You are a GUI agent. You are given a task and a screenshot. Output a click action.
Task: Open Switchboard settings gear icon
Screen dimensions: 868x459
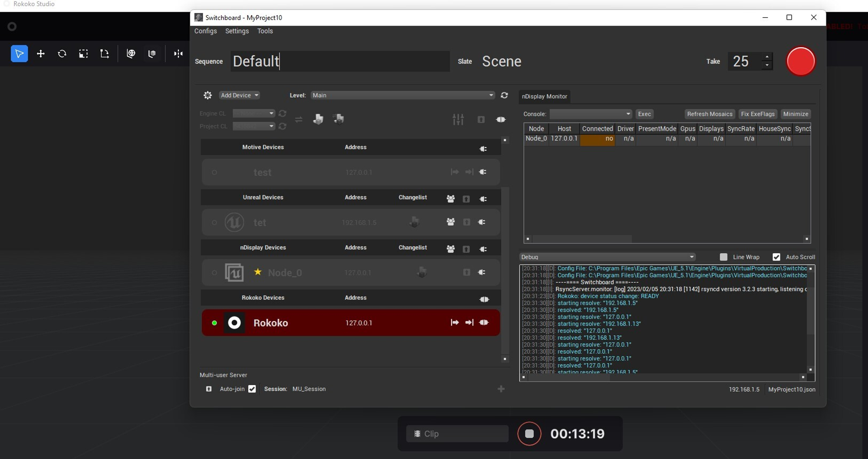coord(207,95)
